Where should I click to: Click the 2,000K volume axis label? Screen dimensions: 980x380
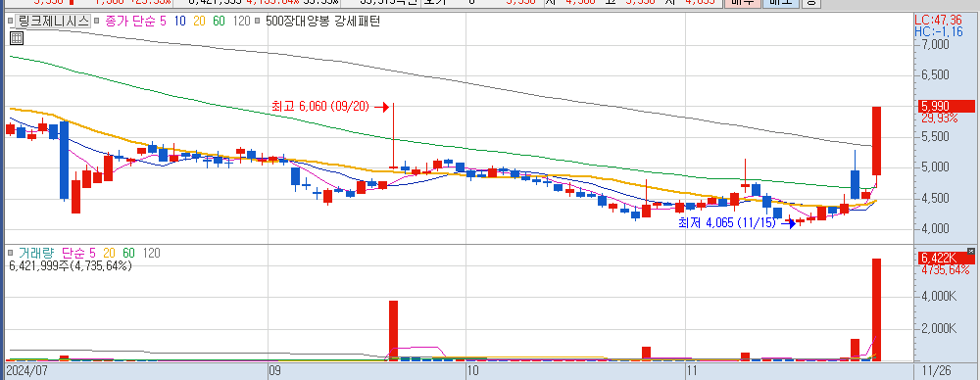[x=939, y=328]
